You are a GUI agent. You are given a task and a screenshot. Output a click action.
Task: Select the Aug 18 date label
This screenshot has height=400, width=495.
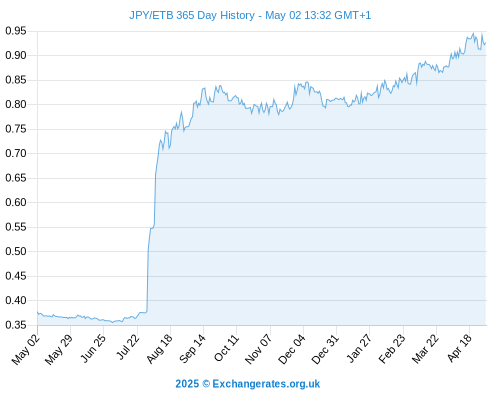click(x=160, y=349)
